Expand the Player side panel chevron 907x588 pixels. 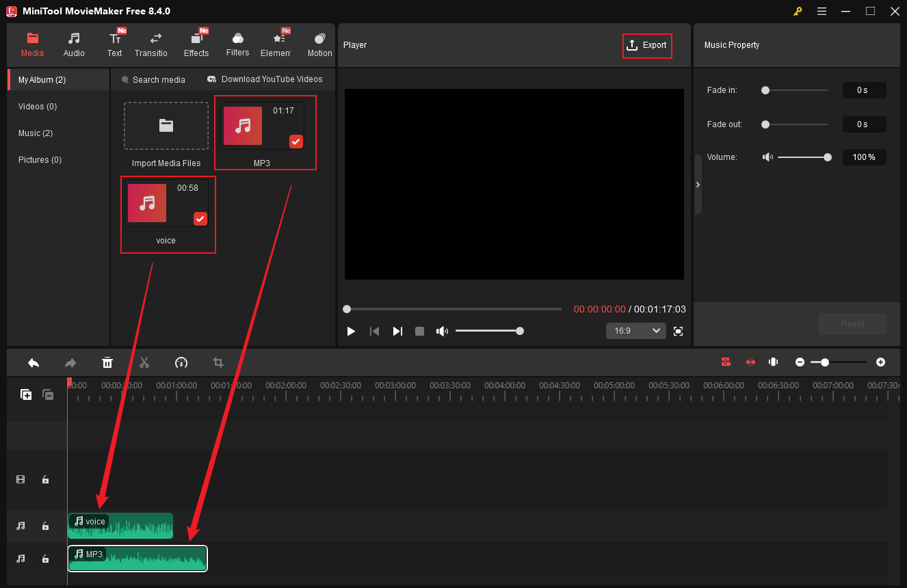[x=698, y=185]
